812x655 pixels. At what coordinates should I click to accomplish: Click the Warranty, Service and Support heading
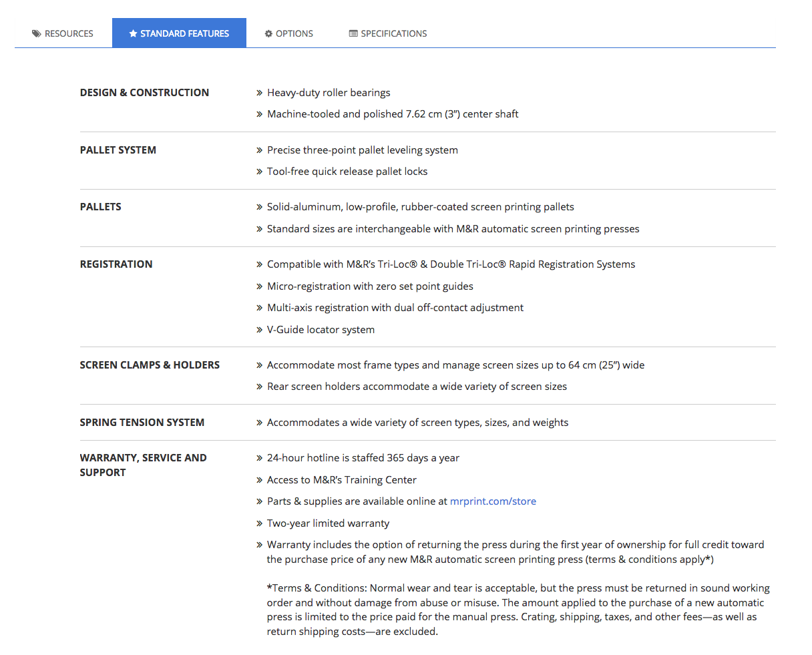[143, 465]
